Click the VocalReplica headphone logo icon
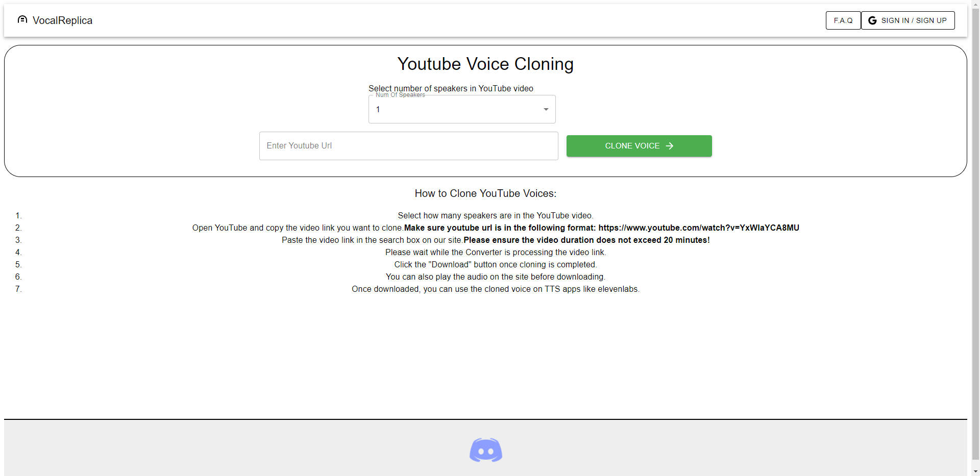 [x=22, y=20]
